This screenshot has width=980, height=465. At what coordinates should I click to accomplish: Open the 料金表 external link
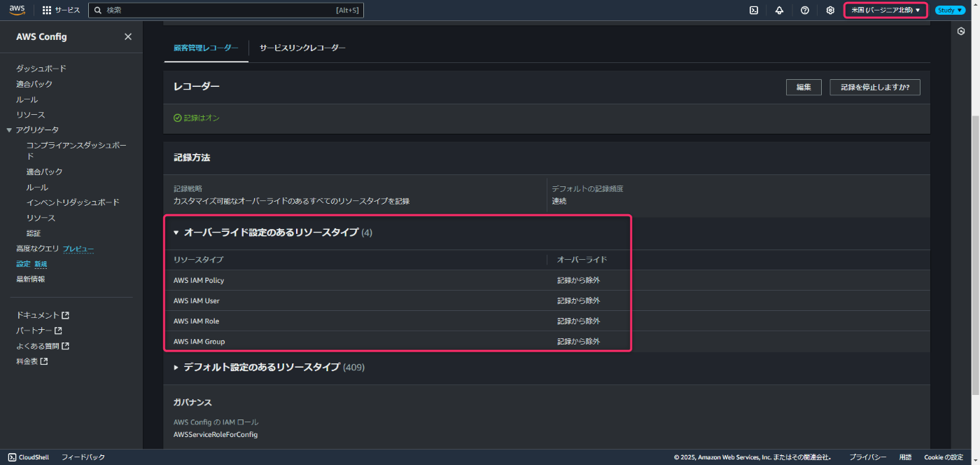(32, 361)
